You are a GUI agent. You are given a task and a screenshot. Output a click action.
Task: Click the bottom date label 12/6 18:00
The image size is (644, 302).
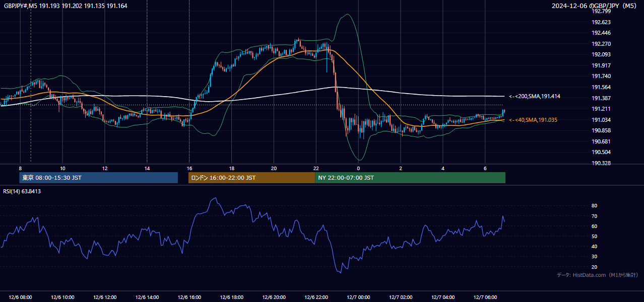232,297
